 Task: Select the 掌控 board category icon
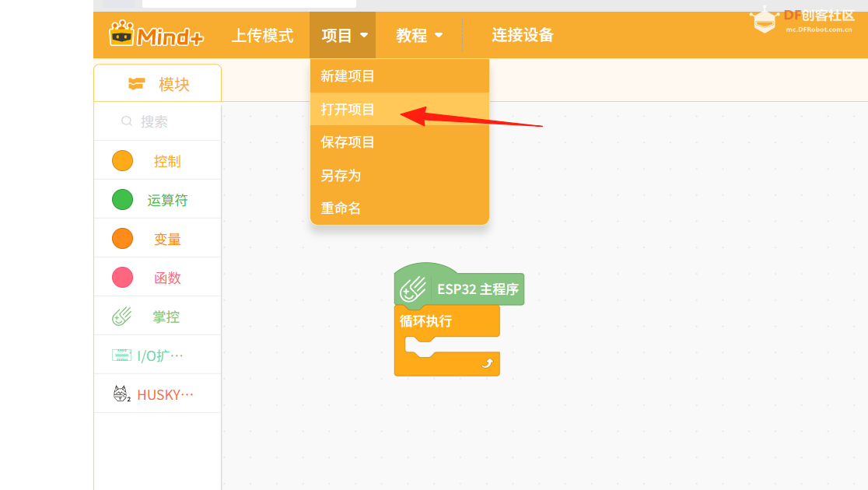[x=122, y=316]
